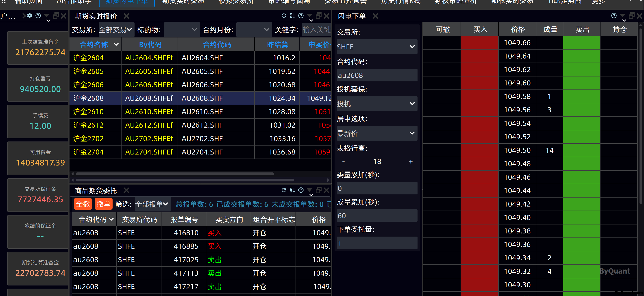Increase table row height with plus

[x=411, y=162]
